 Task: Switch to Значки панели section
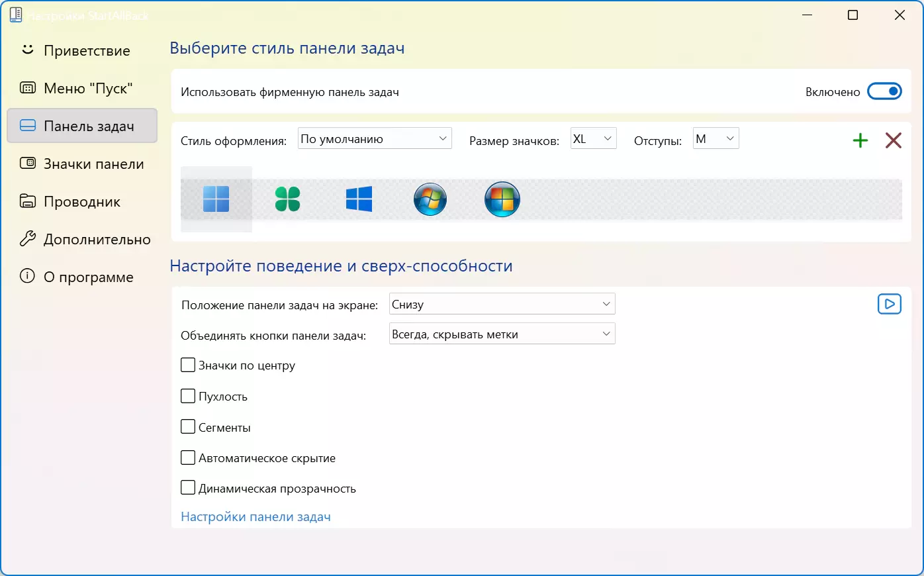click(82, 164)
